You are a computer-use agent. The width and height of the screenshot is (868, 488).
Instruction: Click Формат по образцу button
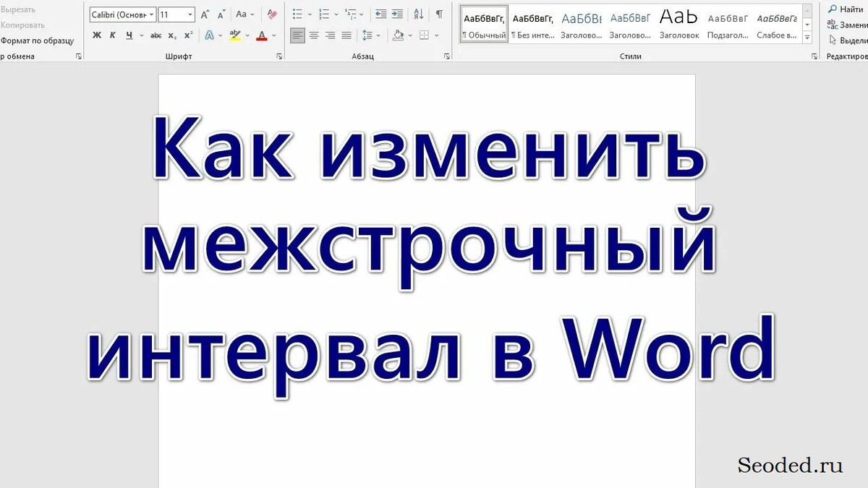38,40
